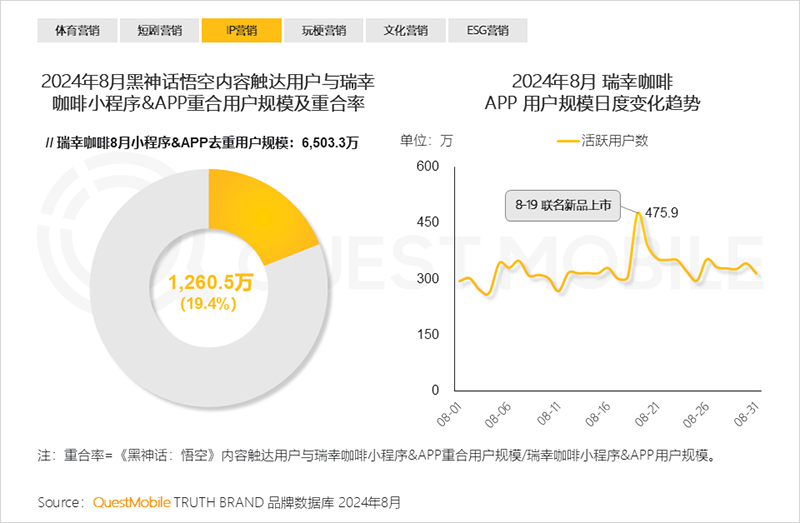Screen dimensions: 800x523
Task: Select the highlighted IP营销 tab
Action: click(242, 30)
